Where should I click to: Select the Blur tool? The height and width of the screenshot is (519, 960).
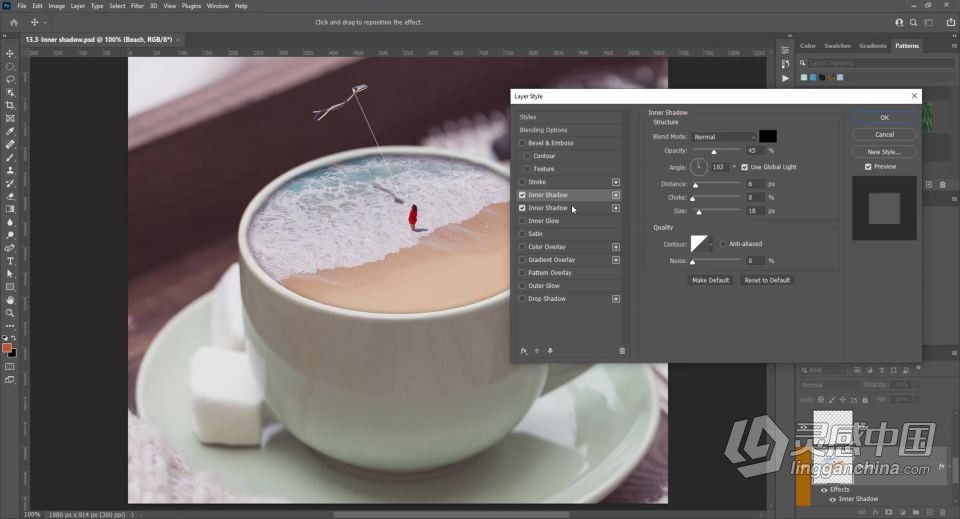pyautogui.click(x=10, y=222)
